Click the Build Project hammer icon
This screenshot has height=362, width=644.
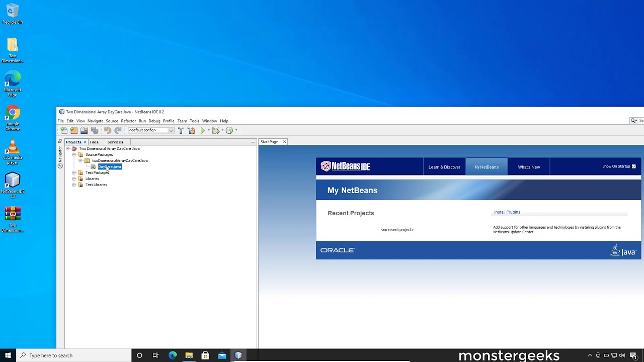click(x=181, y=130)
